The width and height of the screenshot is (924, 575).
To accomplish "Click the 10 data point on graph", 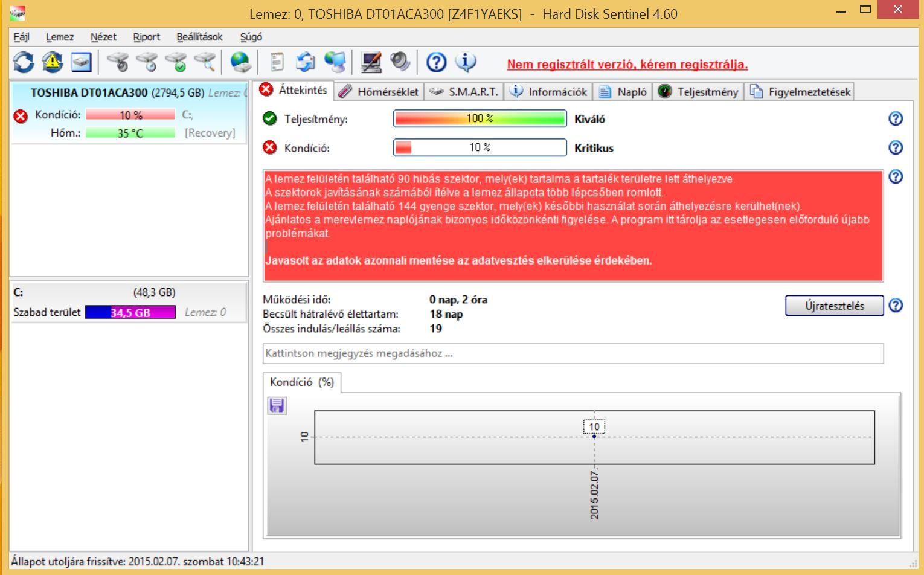I will pyautogui.click(x=594, y=436).
